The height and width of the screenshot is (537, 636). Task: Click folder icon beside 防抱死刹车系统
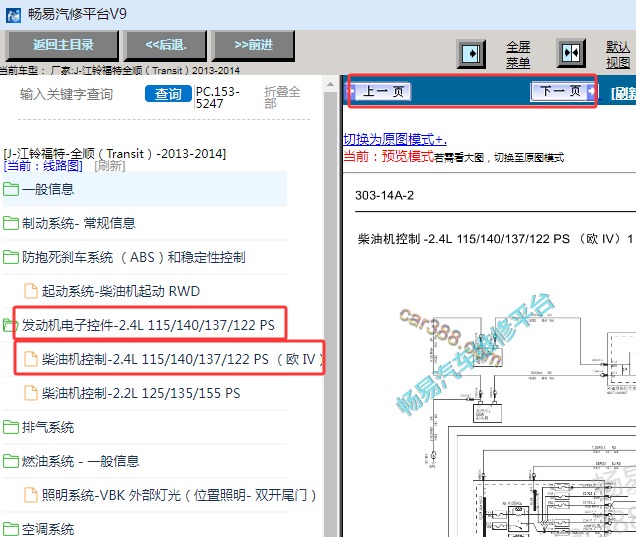pyautogui.click(x=11, y=257)
